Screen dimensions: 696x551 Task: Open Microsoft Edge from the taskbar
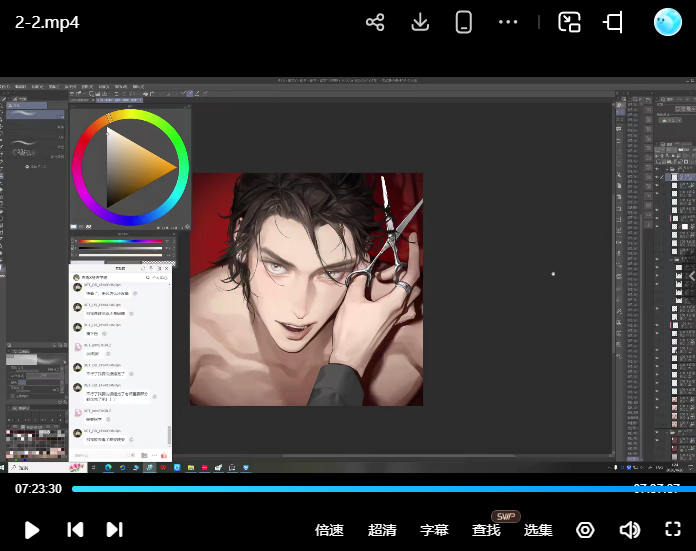[108, 468]
